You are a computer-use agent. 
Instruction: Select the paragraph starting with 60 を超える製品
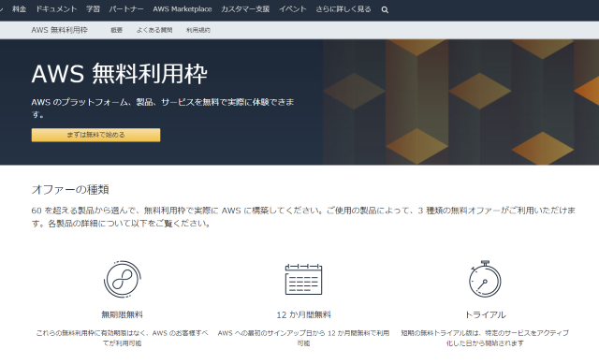303,217
